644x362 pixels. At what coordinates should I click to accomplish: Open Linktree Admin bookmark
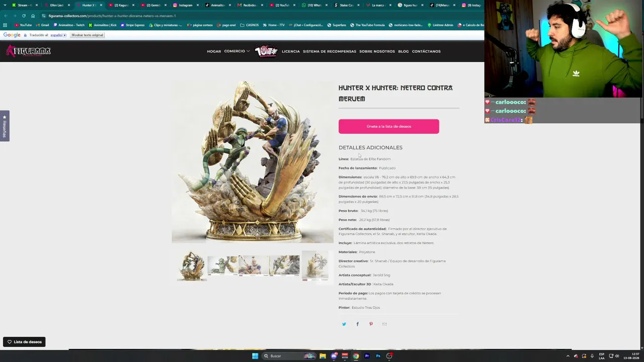pyautogui.click(x=440, y=25)
